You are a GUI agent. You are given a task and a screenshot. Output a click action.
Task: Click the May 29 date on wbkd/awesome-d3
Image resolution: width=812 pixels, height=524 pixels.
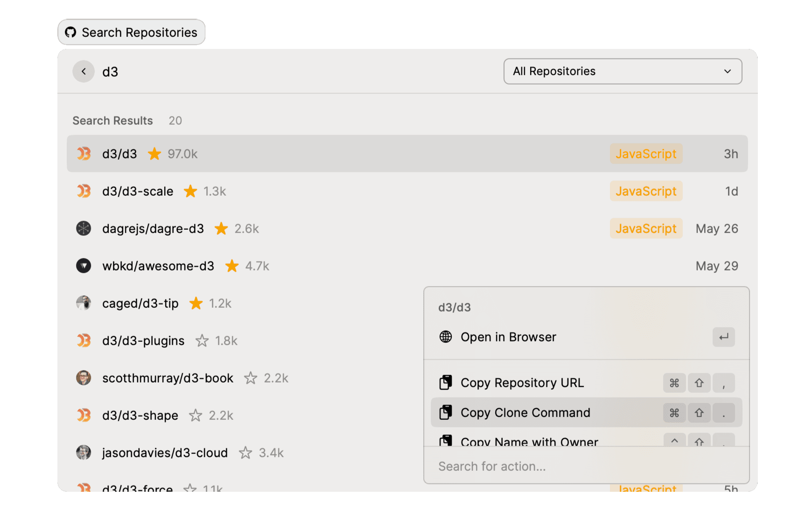point(717,266)
